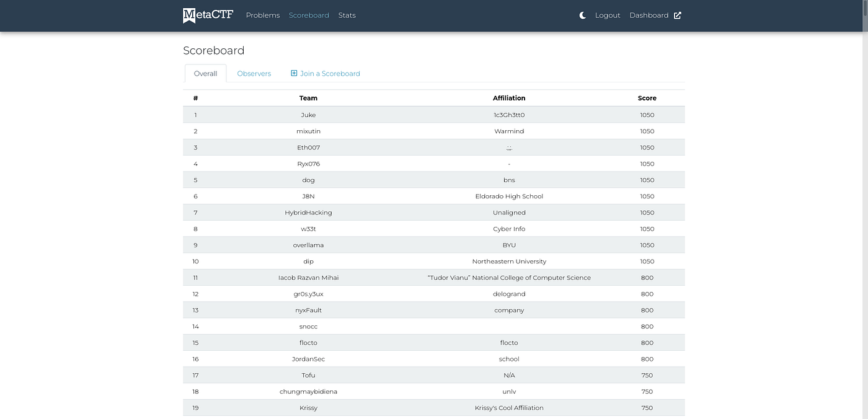868x419 pixels.
Task: Open the Dashboard link
Action: point(649,15)
